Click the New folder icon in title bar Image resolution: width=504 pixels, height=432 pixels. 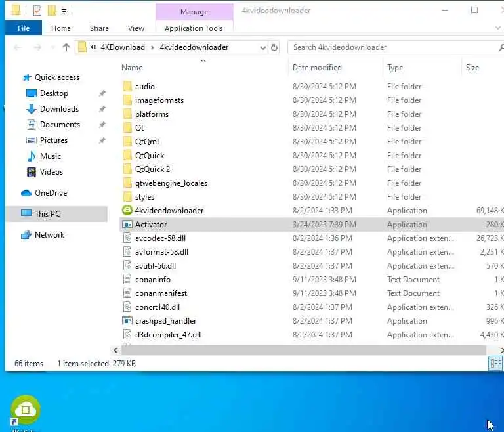point(52,11)
